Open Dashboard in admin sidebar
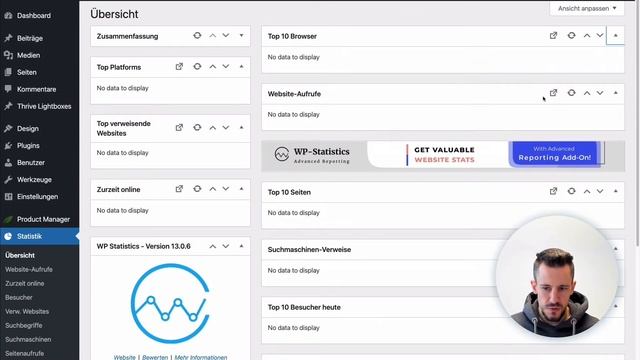640x360 pixels. (x=40, y=16)
